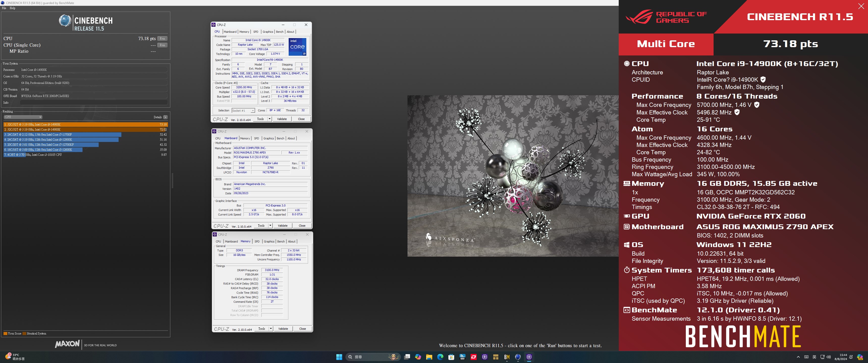The height and width of the screenshot is (363, 868).
Task: Click the BIOS Version 1402 field in CPU-Z
Action: point(270,189)
